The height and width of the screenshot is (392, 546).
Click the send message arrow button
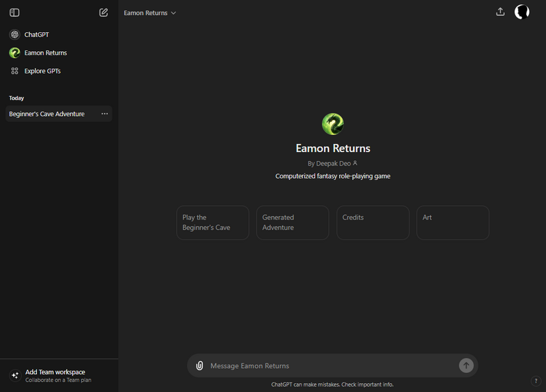[466, 365]
